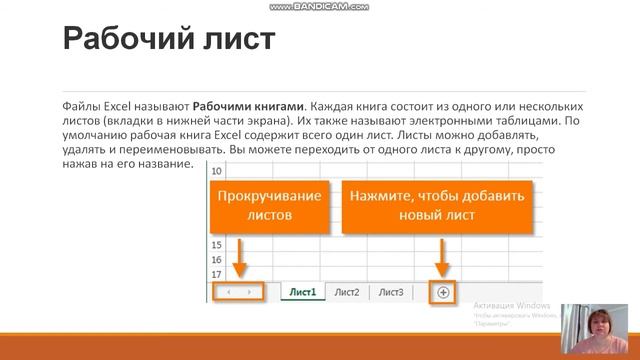Switch to the Лист2 sheet tab
This screenshot has height=360, width=640.
click(x=347, y=292)
